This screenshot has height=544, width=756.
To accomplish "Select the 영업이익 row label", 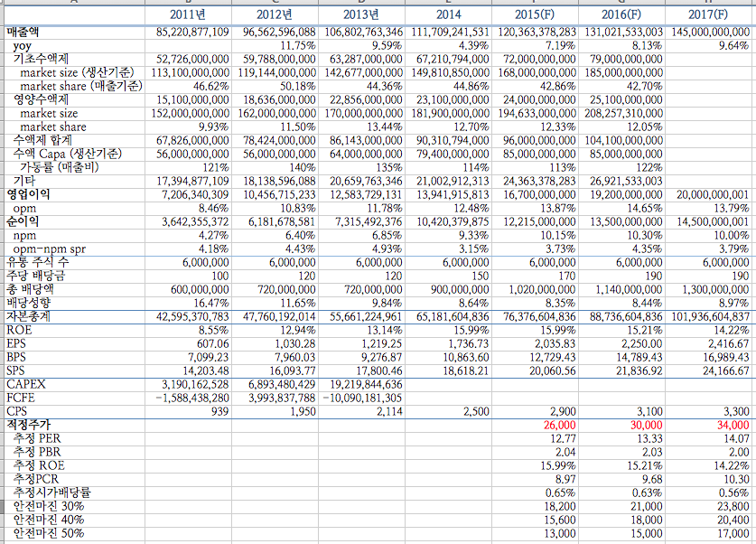I will (x=28, y=194).
